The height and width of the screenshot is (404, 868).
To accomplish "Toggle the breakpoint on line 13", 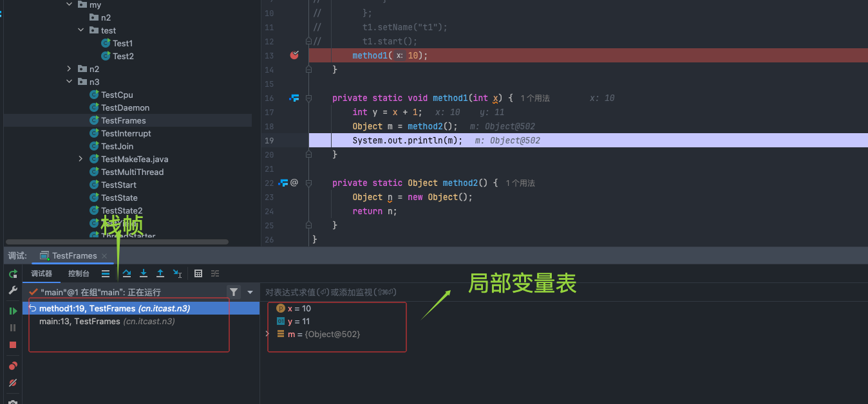I will (x=294, y=55).
